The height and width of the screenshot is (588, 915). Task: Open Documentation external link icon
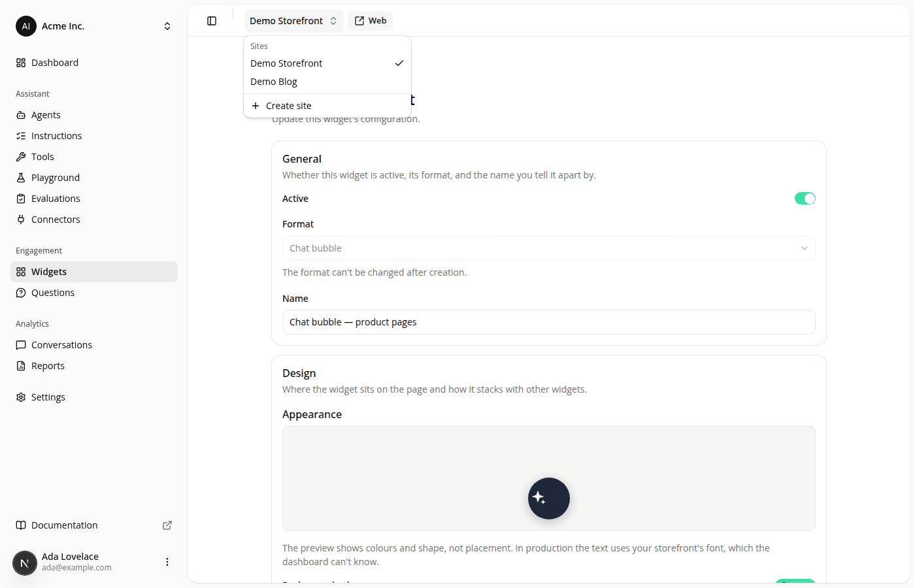click(x=167, y=525)
